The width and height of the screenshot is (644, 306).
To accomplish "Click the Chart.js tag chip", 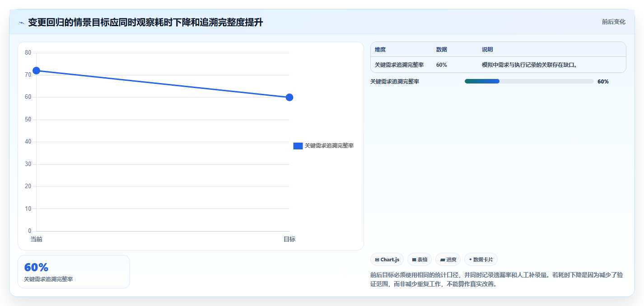I will pos(387,260).
